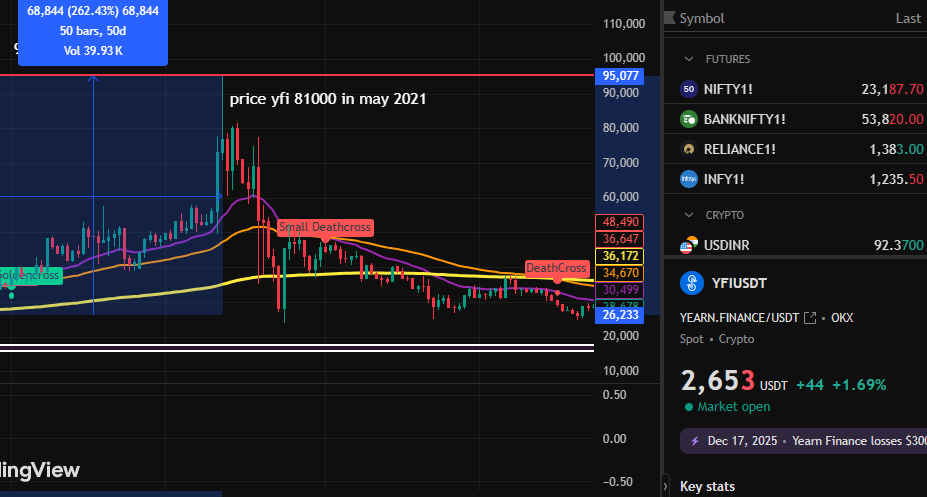
Task: Click the green Market open status dot
Action: click(689, 407)
